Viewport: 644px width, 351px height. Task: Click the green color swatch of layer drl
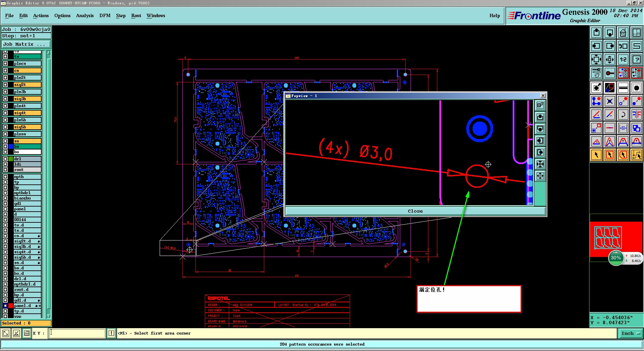[x=11, y=159]
